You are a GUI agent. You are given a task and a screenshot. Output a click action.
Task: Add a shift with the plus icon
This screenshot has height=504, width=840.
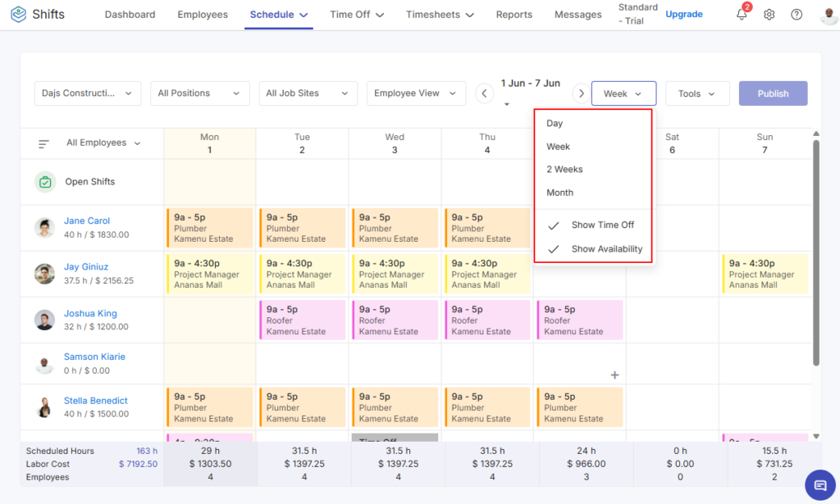click(614, 375)
